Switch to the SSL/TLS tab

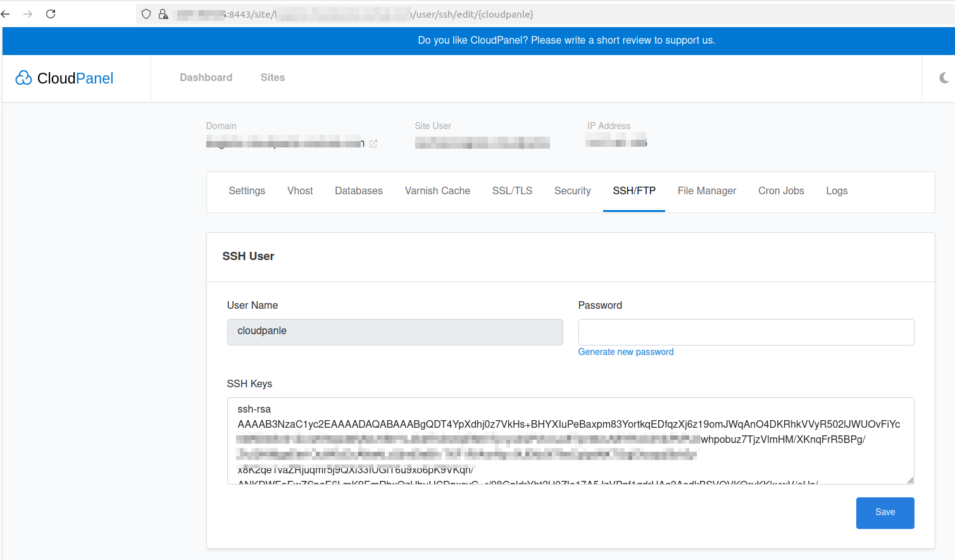coord(512,190)
